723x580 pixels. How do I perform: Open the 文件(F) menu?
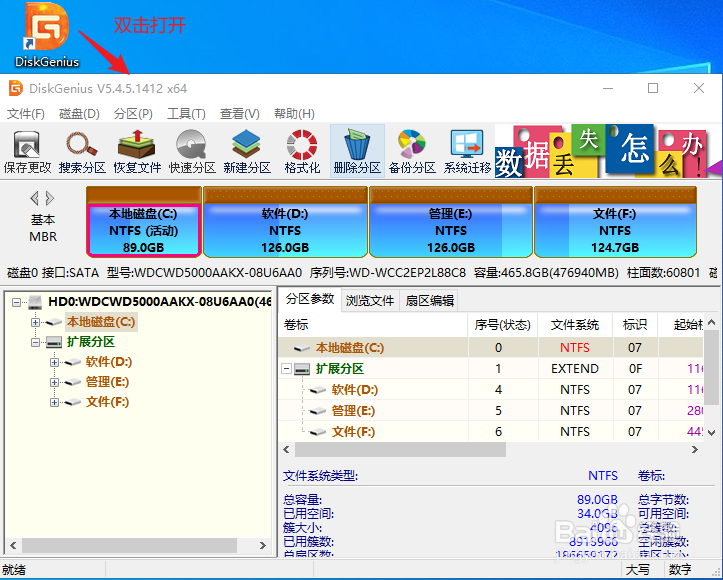point(25,113)
